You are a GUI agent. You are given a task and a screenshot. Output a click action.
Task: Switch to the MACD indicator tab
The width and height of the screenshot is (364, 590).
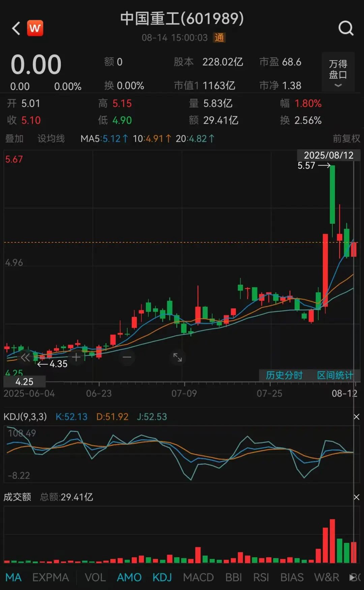198,578
